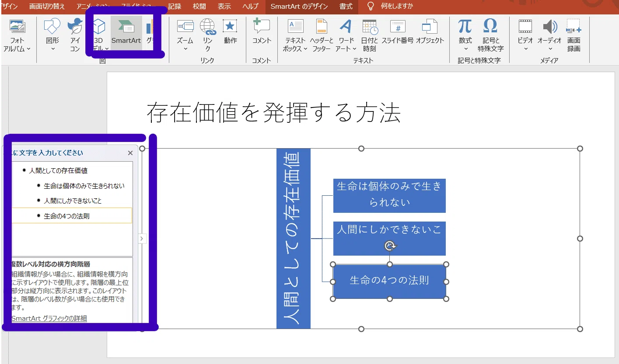Image resolution: width=619 pixels, height=364 pixels.
Task: Open the ヘルプ (Help) tab
Action: click(x=251, y=7)
